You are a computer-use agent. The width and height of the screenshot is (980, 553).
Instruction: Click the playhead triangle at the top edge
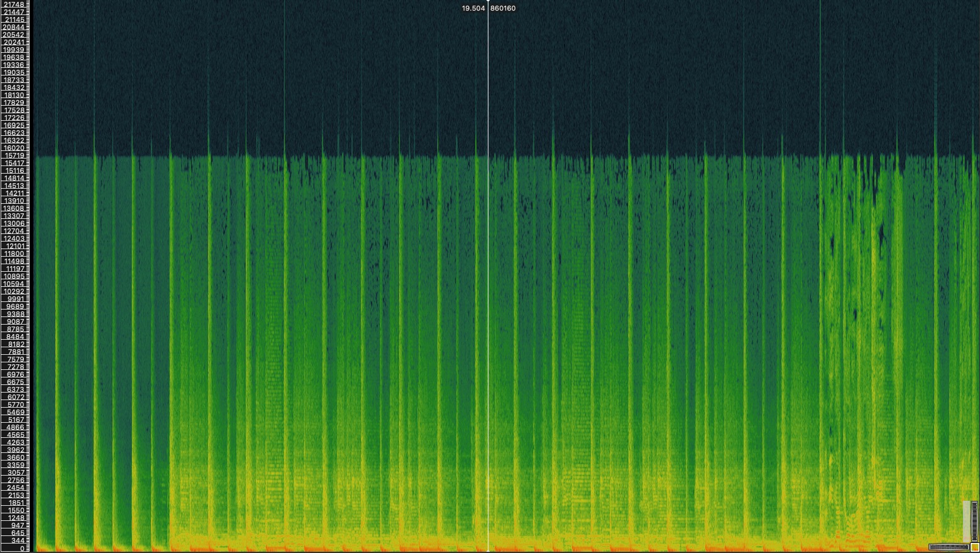coord(488,2)
